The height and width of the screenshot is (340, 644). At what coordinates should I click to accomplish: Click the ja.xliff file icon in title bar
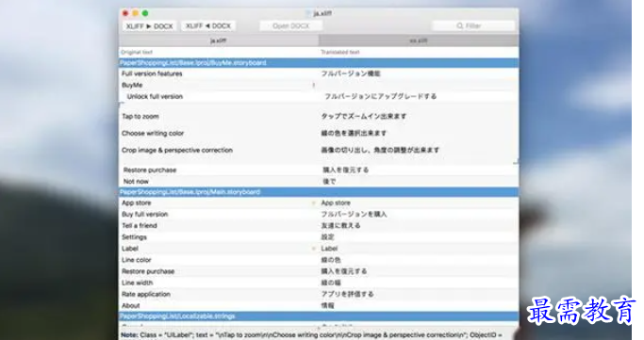(308, 13)
